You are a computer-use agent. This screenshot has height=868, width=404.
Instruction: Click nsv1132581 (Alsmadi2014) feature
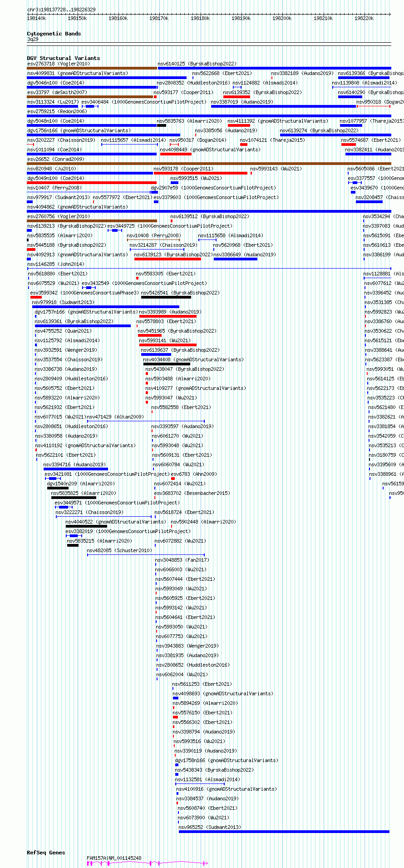point(208,779)
